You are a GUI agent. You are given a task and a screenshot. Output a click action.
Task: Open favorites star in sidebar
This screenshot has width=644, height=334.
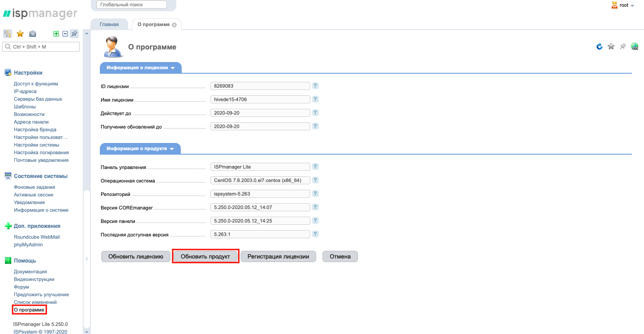click(x=20, y=34)
